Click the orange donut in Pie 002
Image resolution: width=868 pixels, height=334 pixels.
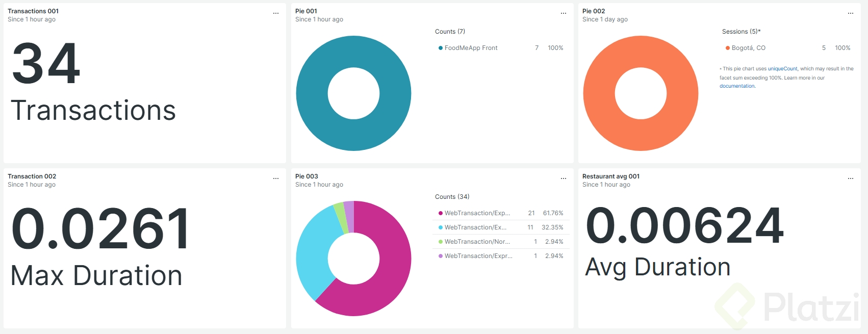[599, 93]
